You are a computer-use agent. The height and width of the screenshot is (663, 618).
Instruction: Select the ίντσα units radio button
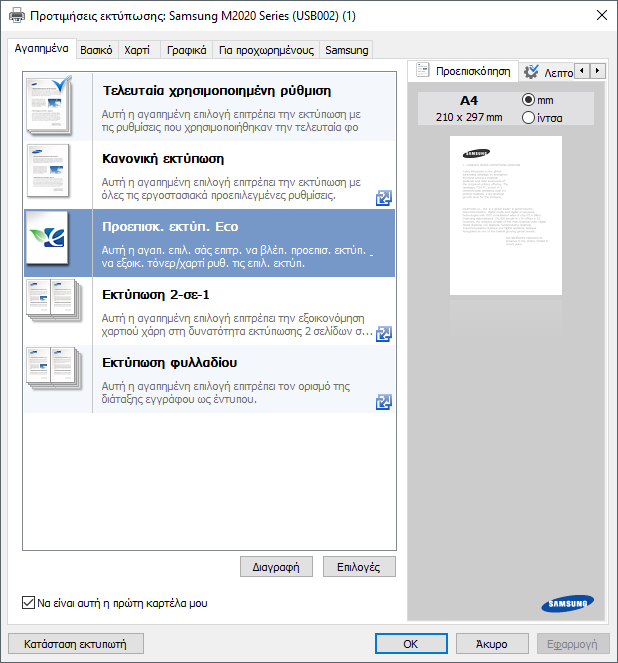click(x=528, y=117)
